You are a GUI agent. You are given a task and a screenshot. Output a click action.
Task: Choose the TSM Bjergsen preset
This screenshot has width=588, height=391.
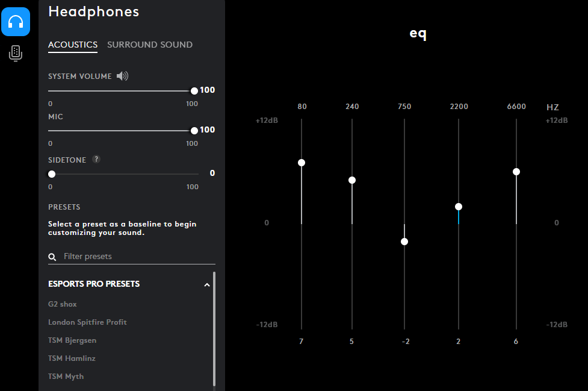[x=72, y=340]
